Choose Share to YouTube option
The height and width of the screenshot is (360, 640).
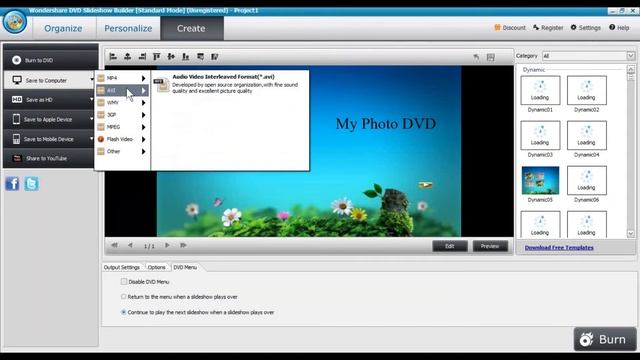[48, 158]
